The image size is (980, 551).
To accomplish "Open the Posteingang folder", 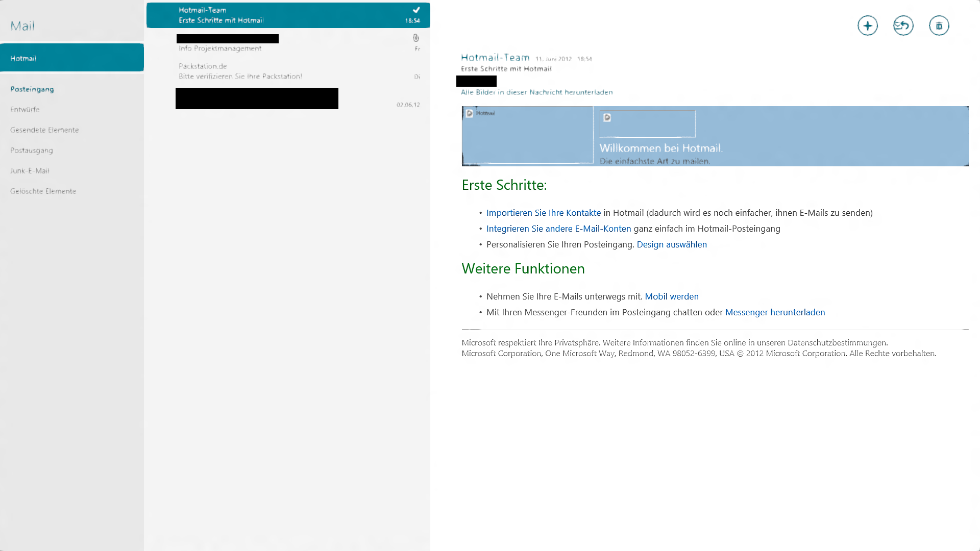I will pos(32,89).
